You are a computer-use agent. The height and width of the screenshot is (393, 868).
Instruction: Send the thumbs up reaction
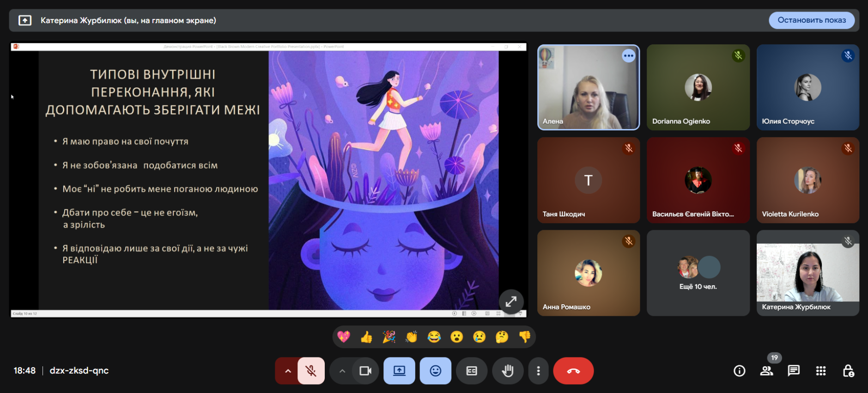366,337
